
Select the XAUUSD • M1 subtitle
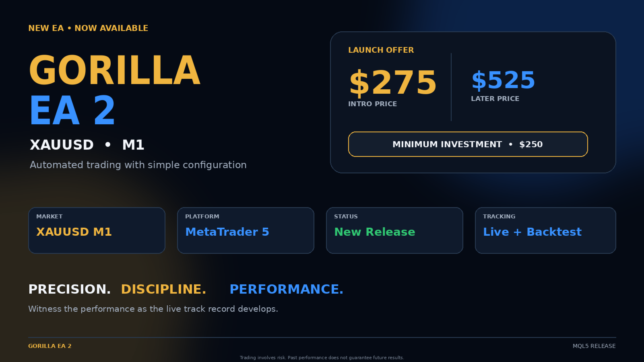(x=87, y=145)
